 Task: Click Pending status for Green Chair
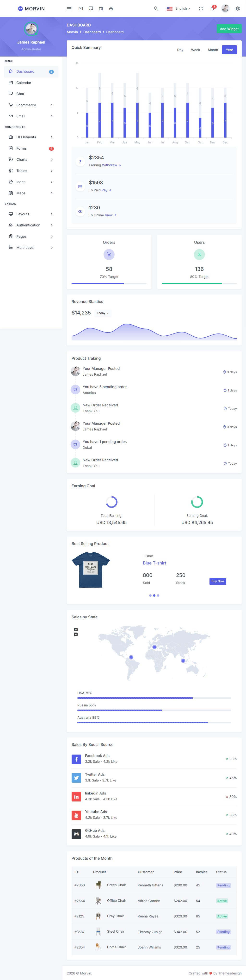click(223, 885)
